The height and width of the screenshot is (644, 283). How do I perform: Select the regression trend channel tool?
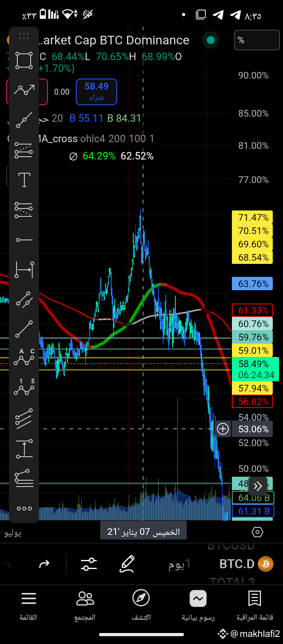click(x=24, y=150)
